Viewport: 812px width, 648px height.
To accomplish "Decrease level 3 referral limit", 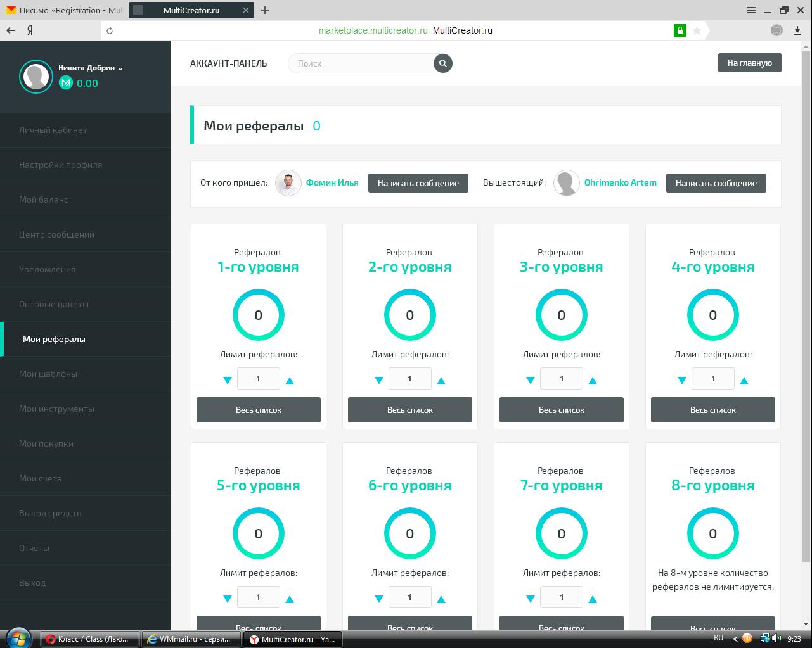I will point(531,381).
